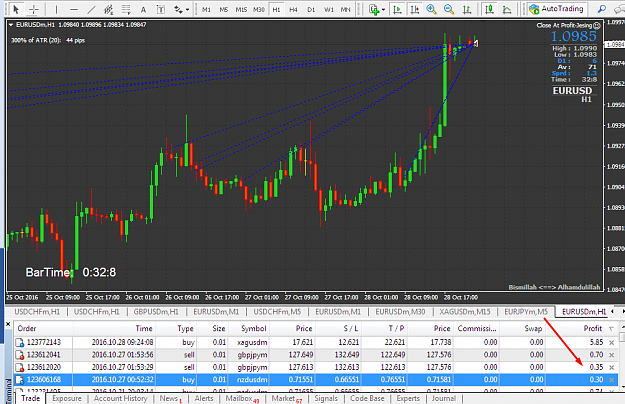
Task: Select the equidistant channel tool
Action: click(x=108, y=9)
